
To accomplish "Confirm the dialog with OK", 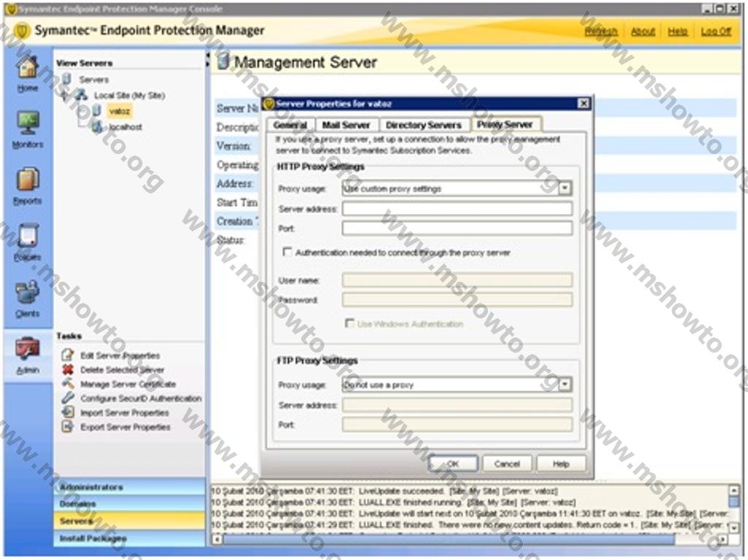I will 453,464.
